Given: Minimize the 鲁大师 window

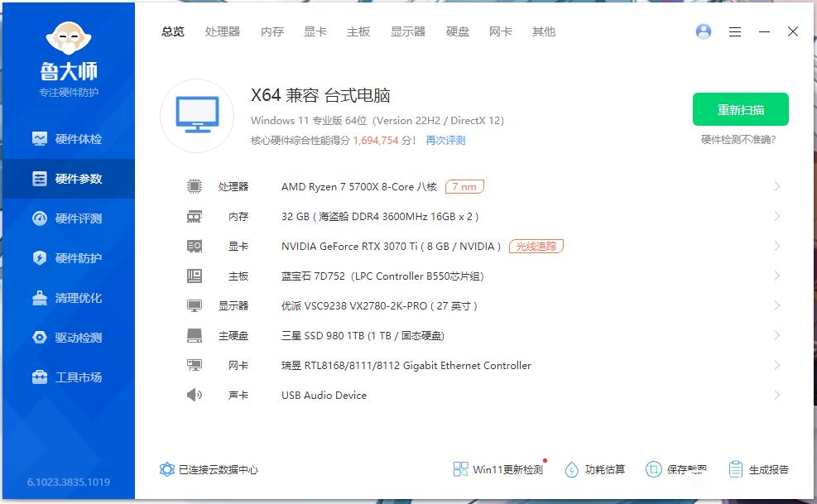Looking at the screenshot, I should point(764,31).
